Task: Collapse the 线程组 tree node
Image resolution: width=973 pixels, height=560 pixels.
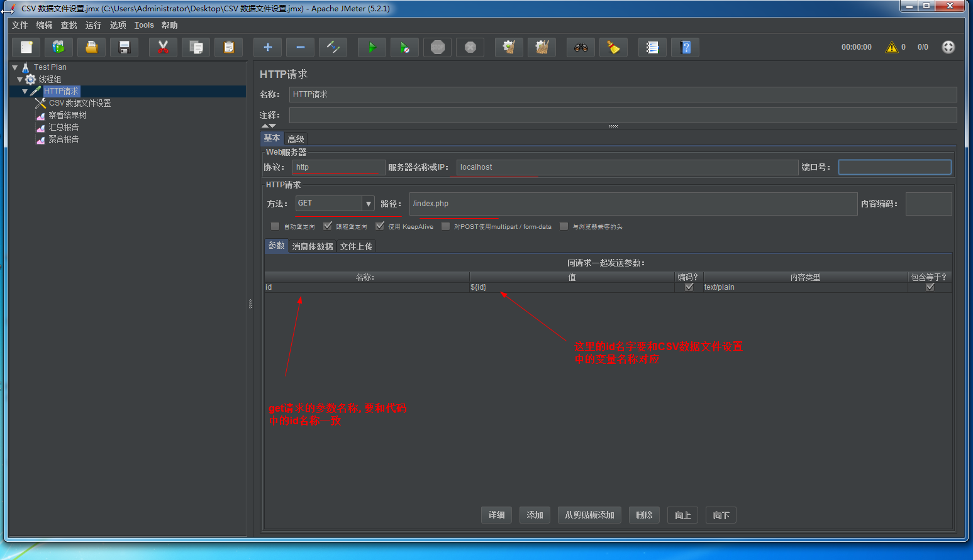Action: pos(20,79)
